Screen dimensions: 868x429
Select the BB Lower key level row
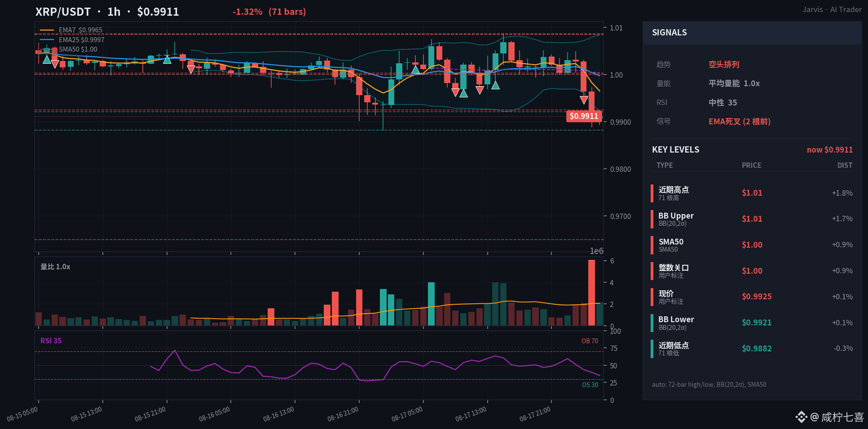coord(752,323)
